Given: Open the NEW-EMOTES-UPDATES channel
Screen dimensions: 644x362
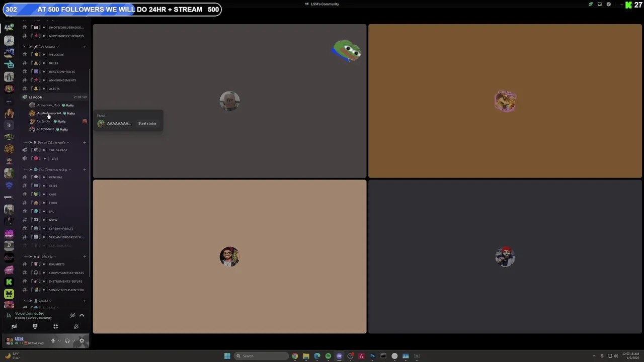Looking at the screenshot, I should click(54, 36).
